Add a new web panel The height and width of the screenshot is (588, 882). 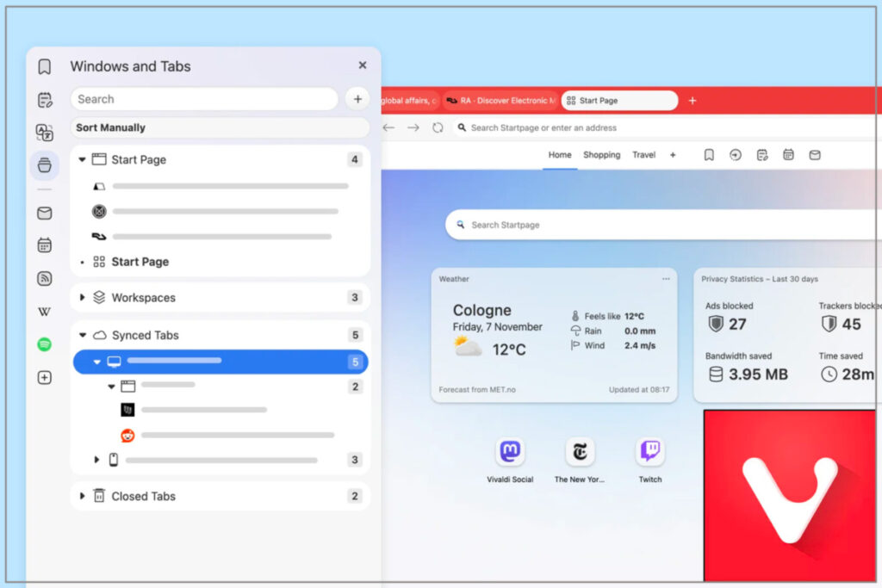pyautogui.click(x=45, y=377)
